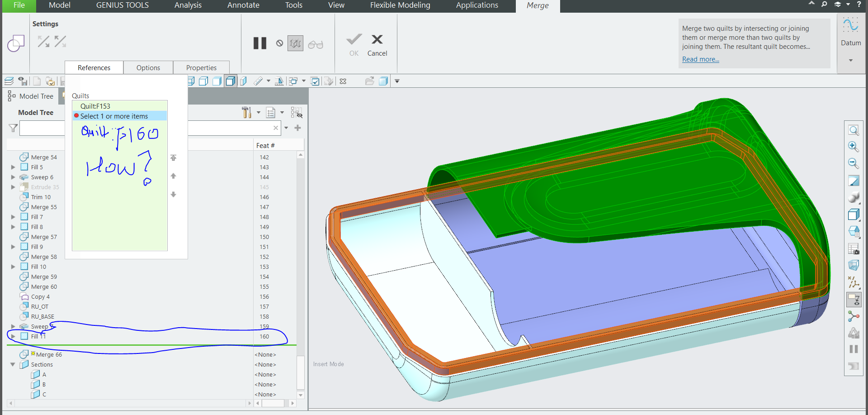Screen dimensions: 868x415
Task: Select shaded display style
Action: (x=217, y=81)
